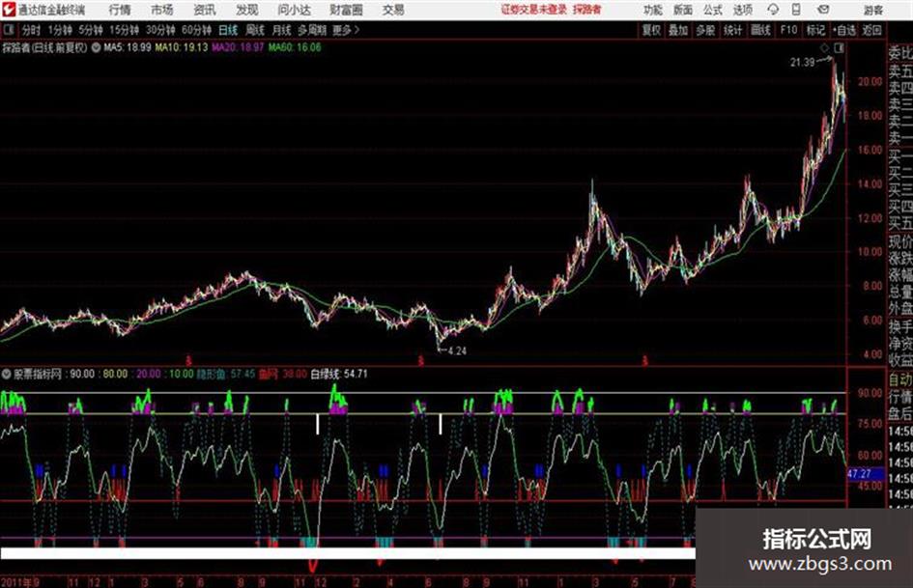Switch to 60分钟 period

pyautogui.click(x=196, y=30)
